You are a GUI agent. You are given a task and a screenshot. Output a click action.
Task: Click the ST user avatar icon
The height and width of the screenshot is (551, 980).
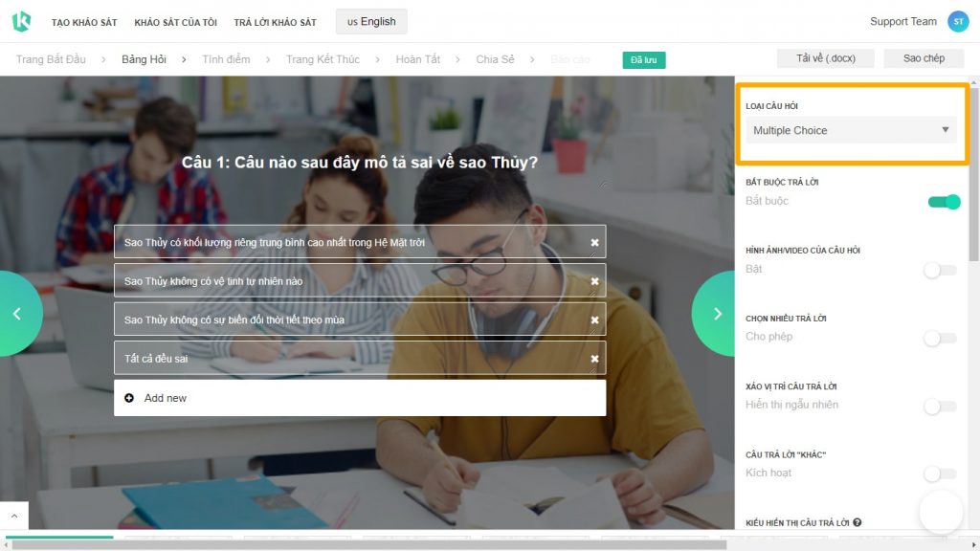[x=958, y=20]
